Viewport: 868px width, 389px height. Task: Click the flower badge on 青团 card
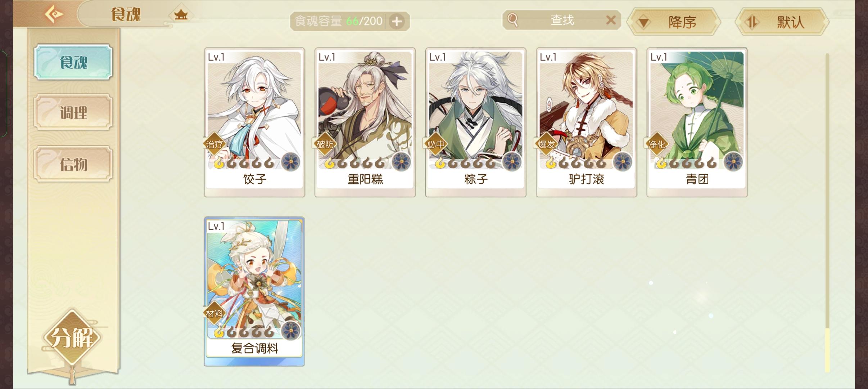[x=733, y=162]
